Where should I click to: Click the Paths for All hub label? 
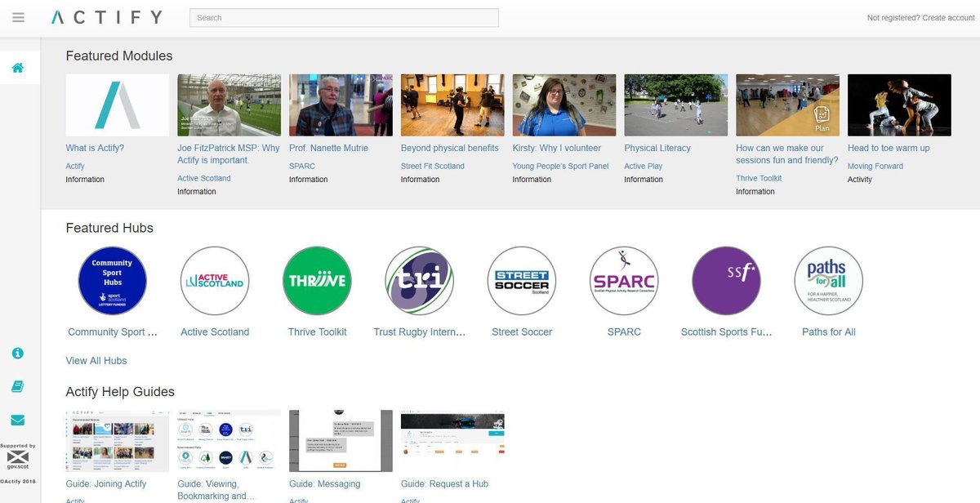(829, 332)
